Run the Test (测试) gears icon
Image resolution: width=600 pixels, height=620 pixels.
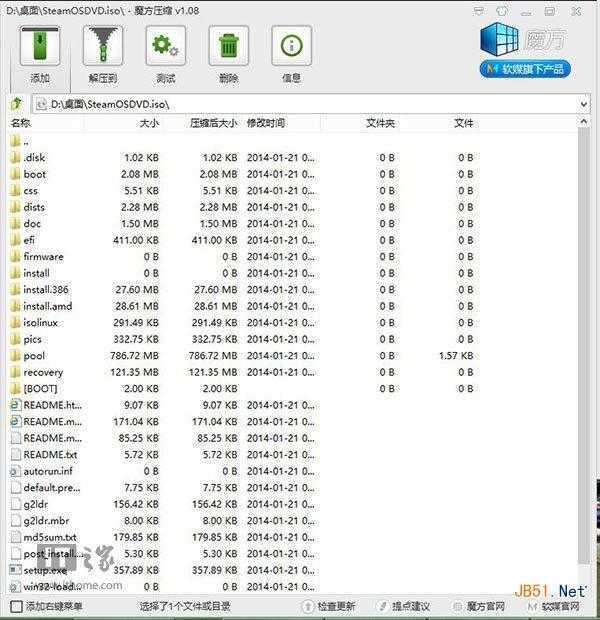pos(165,46)
